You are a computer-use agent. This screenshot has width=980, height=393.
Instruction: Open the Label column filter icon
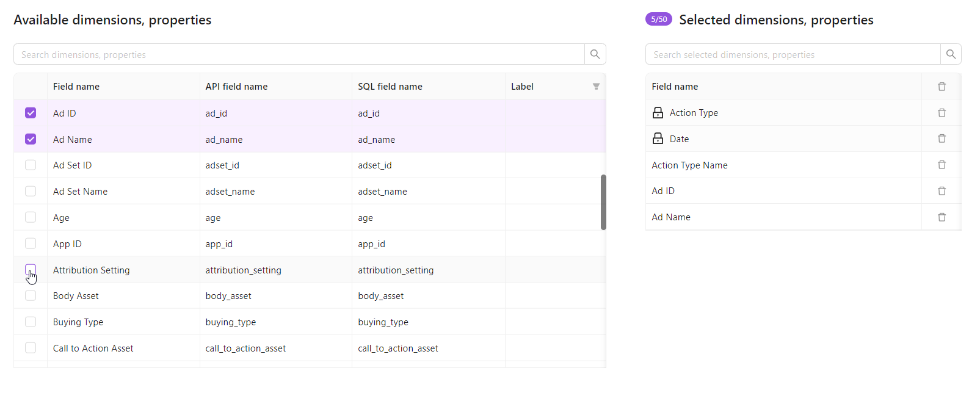[x=596, y=87]
